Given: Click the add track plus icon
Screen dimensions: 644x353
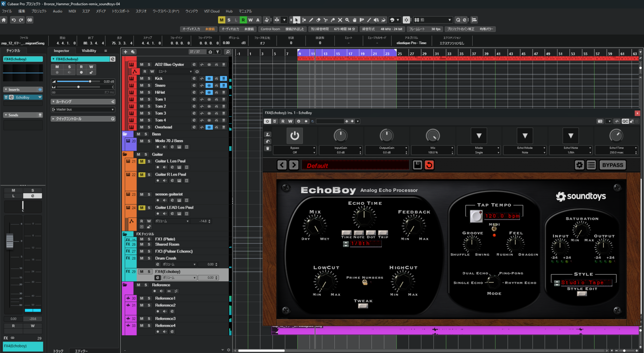Looking at the screenshot, I should click(x=125, y=52).
